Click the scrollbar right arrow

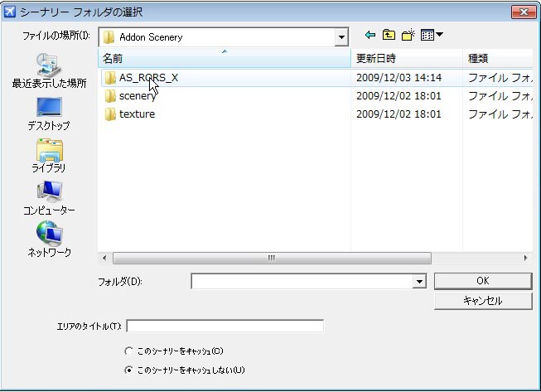coord(525,258)
